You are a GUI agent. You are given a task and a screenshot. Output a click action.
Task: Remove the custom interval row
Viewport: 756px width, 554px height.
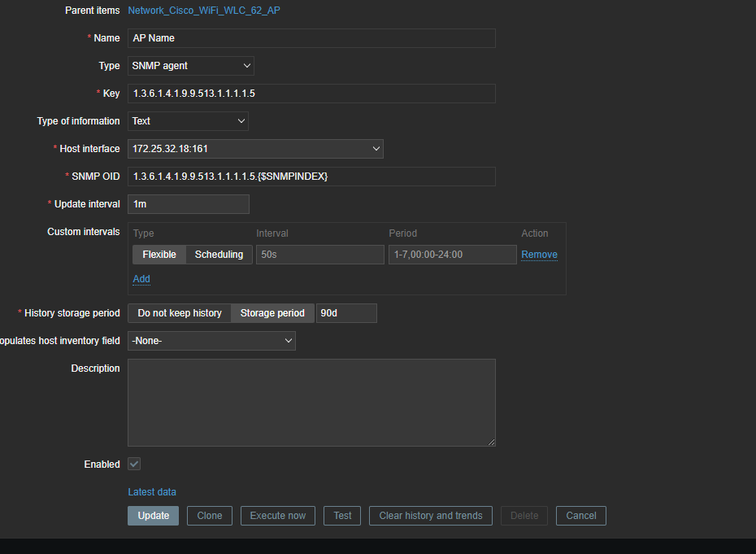pyautogui.click(x=539, y=255)
